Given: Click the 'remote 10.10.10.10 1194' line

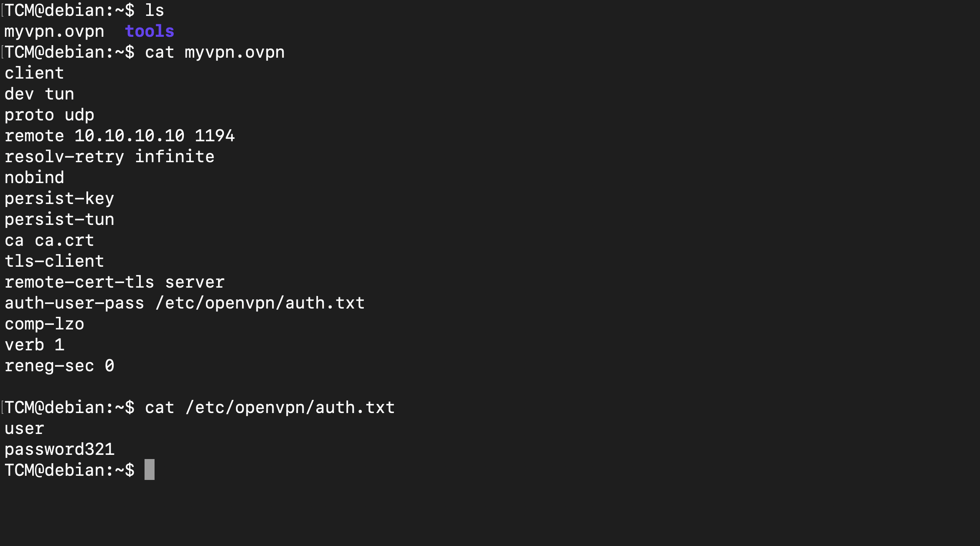Looking at the screenshot, I should [119, 136].
